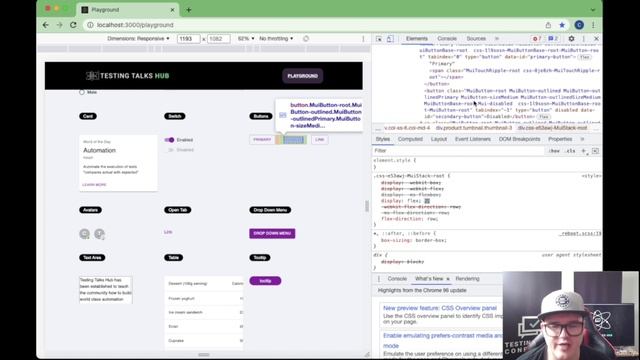Expand more Styles sidebar tabs chevron
Viewport: 640px width, 360px height.
click(x=582, y=139)
